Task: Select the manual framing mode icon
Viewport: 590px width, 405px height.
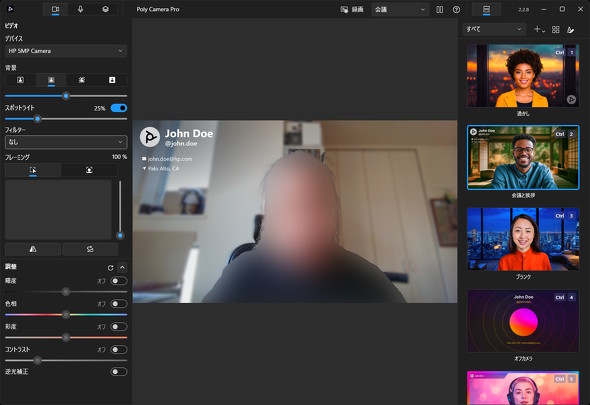Action: coord(33,170)
